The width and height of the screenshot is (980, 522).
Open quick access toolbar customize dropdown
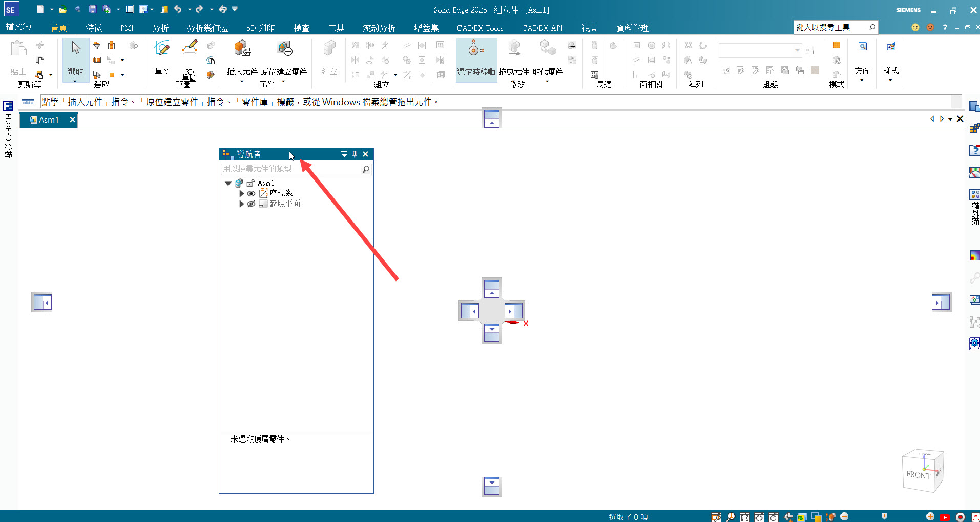click(235, 9)
